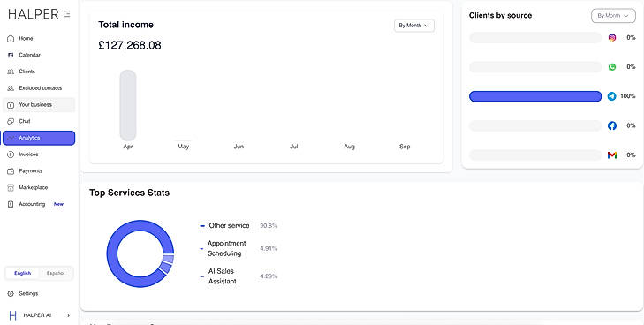Select the Analytics menu item
This screenshot has width=644, height=325.
(x=39, y=138)
